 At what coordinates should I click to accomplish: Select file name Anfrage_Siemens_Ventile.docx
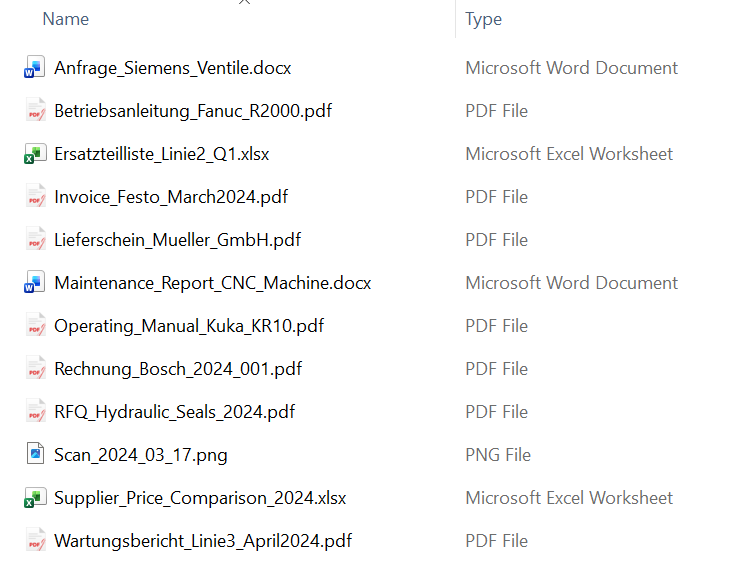coord(172,68)
